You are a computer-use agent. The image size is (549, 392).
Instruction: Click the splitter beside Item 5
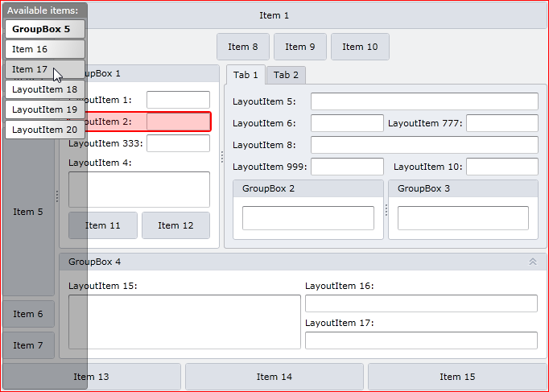[x=56, y=196]
